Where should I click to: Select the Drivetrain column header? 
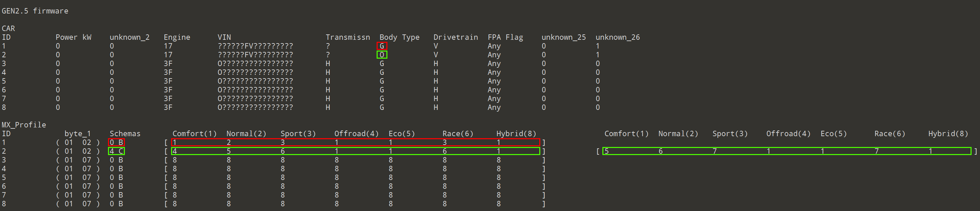pyautogui.click(x=455, y=37)
